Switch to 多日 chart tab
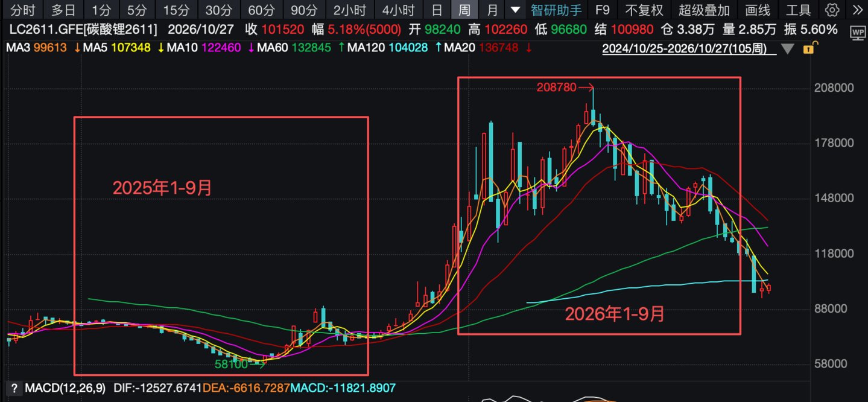The height and width of the screenshot is (402, 868). coord(63,10)
